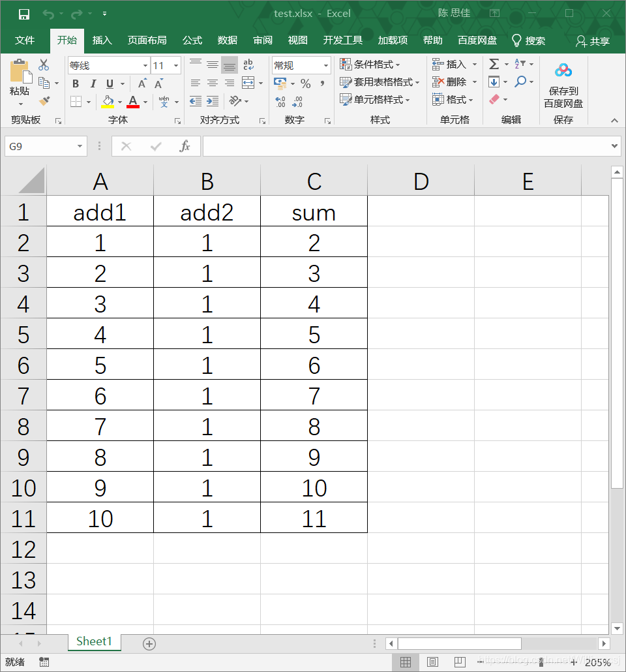
Task: Open the 文件 File tab
Action: click(x=24, y=40)
